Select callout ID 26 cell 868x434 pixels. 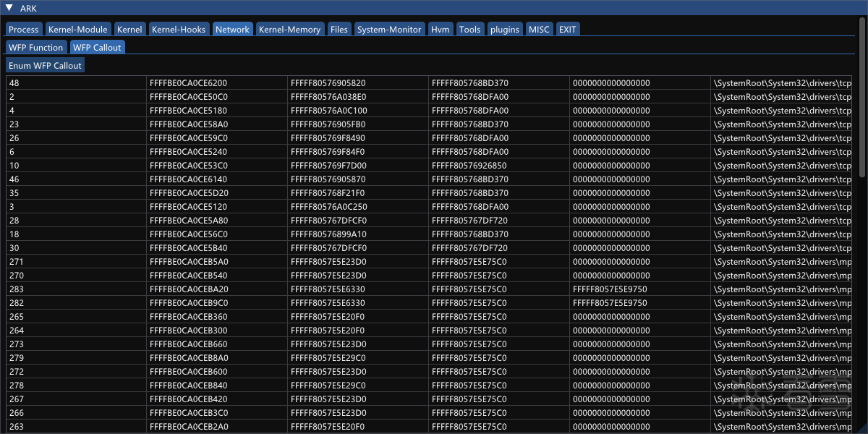point(77,138)
